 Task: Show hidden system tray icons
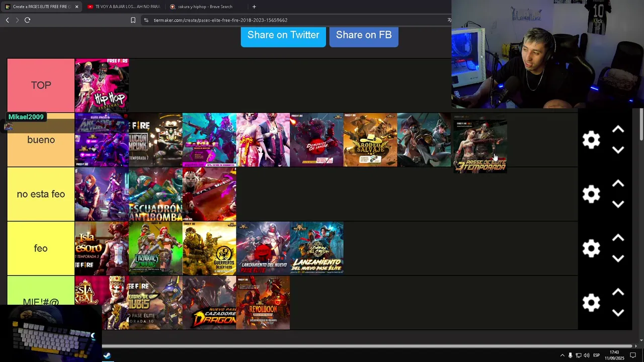[562, 355]
